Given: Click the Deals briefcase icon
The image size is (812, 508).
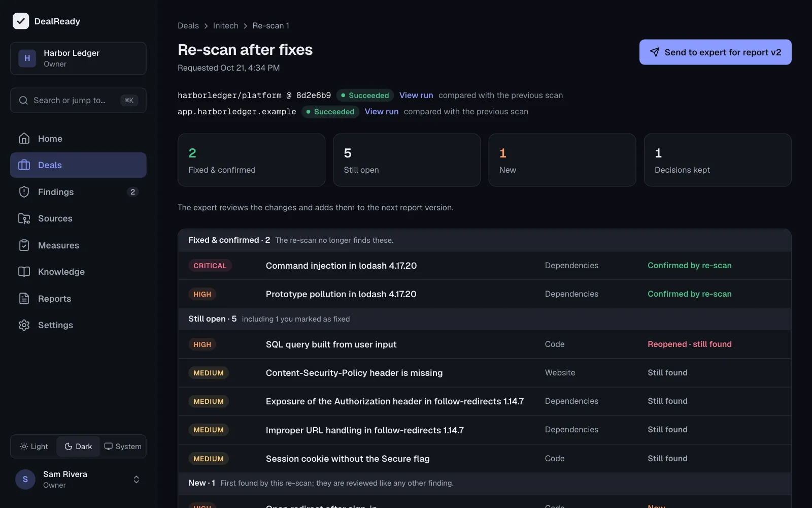Looking at the screenshot, I should click(24, 165).
